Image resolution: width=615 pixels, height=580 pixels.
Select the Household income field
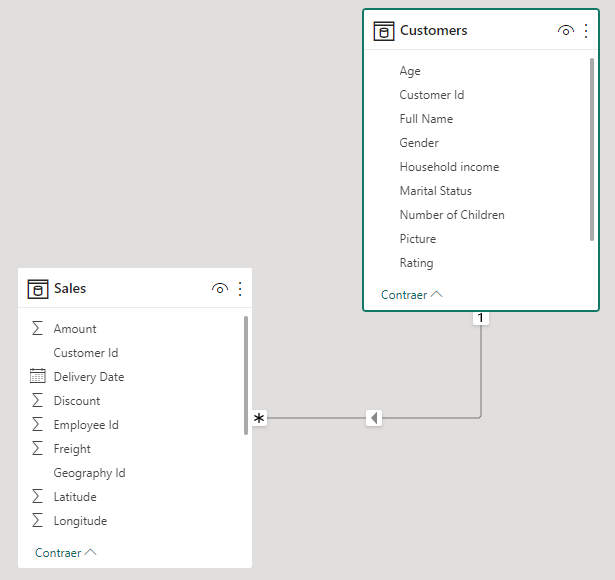pyautogui.click(x=449, y=167)
